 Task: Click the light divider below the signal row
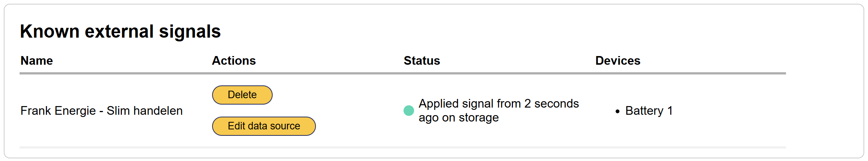pos(402,147)
